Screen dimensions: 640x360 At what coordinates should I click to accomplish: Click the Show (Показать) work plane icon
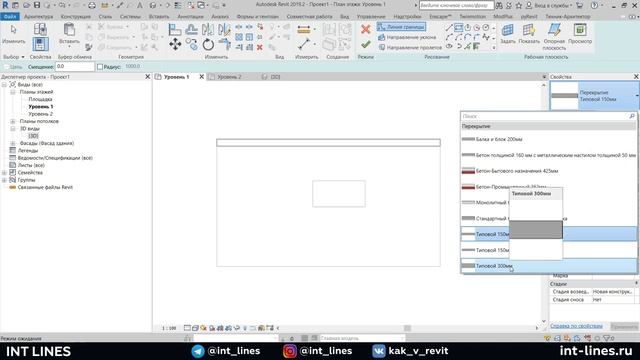[529, 30]
